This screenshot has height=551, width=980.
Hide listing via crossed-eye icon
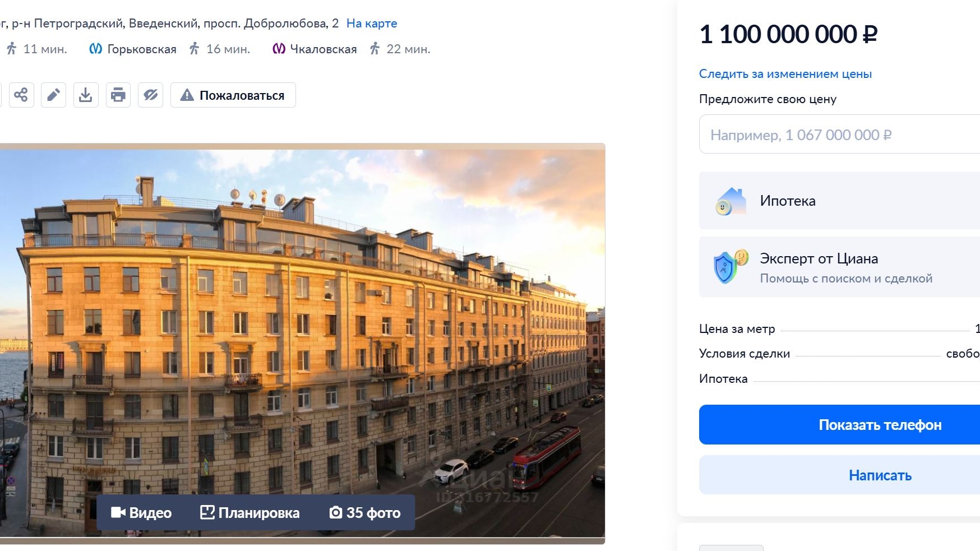[x=151, y=95]
